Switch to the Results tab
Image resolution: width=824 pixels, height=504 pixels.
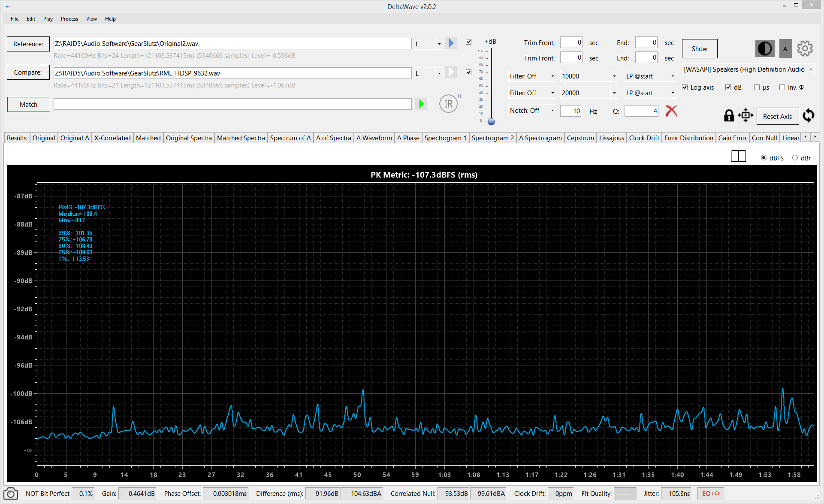17,138
